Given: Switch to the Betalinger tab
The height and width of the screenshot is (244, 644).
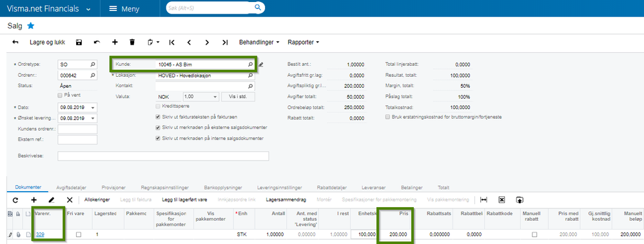Looking at the screenshot, I should (411, 188).
